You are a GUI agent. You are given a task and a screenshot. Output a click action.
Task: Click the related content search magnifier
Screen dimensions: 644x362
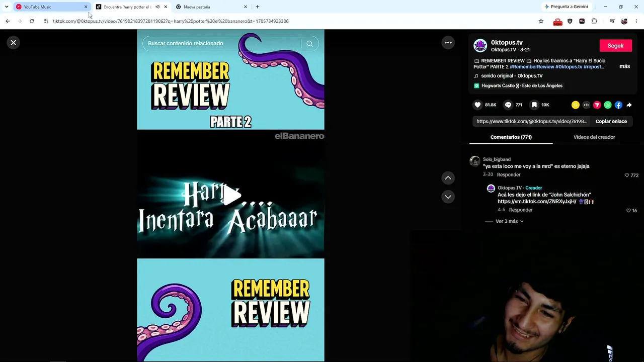(310, 43)
